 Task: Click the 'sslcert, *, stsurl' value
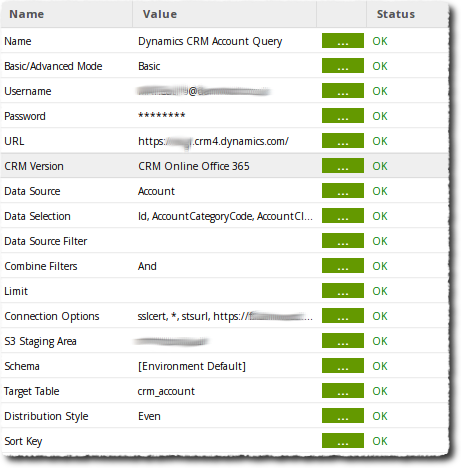(225, 316)
